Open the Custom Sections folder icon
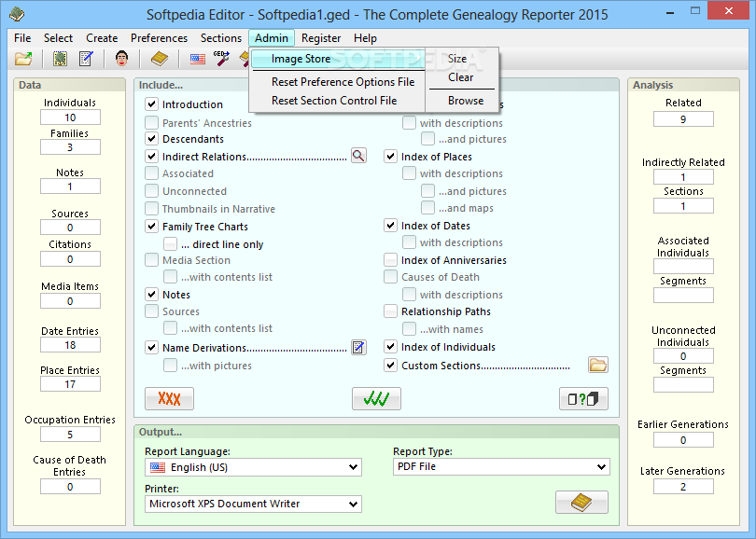The height and width of the screenshot is (539, 756). 598,365
